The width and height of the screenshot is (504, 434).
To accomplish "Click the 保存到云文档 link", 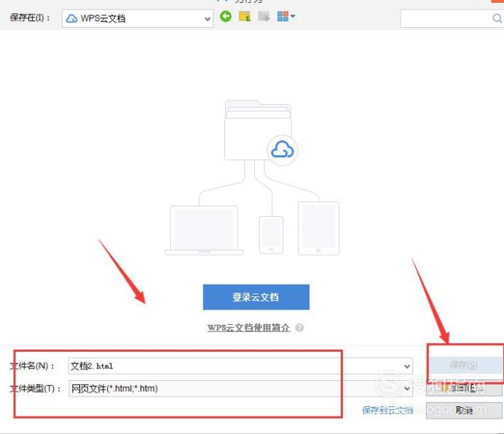I will coord(387,410).
